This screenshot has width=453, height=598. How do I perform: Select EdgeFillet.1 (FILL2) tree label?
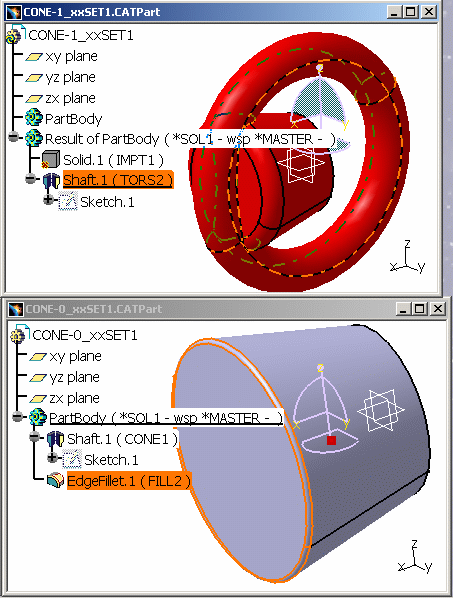128,481
